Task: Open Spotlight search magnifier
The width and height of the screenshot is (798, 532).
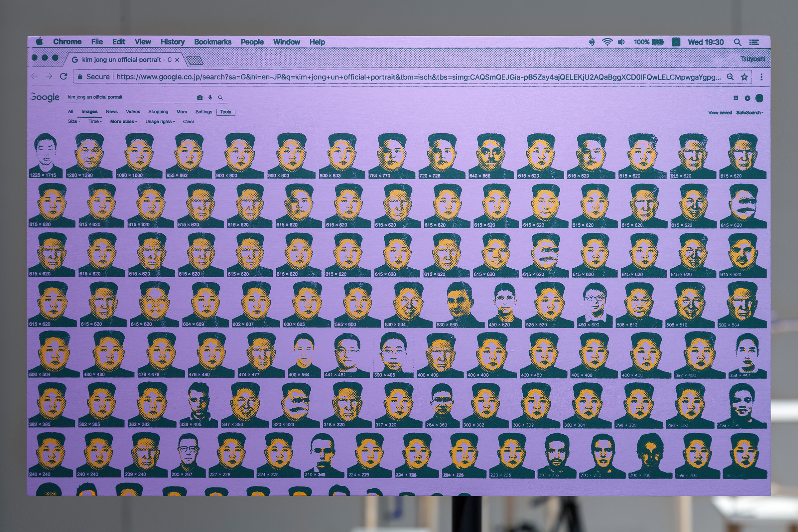Action: pyautogui.click(x=737, y=43)
